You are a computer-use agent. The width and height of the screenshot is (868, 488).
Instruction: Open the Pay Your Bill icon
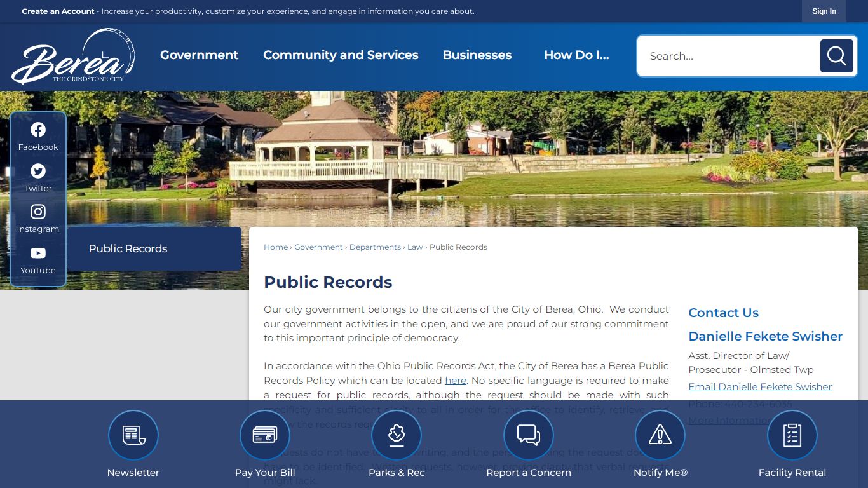click(x=265, y=435)
